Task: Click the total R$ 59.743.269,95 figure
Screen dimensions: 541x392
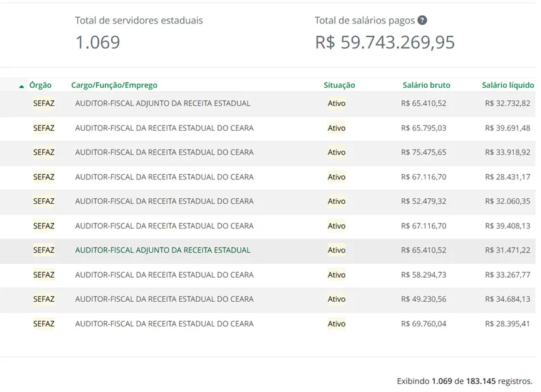Action: pos(384,43)
